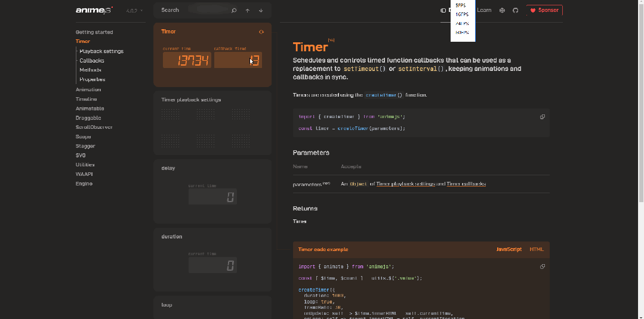Open Stagger section in sidebar

(x=85, y=146)
